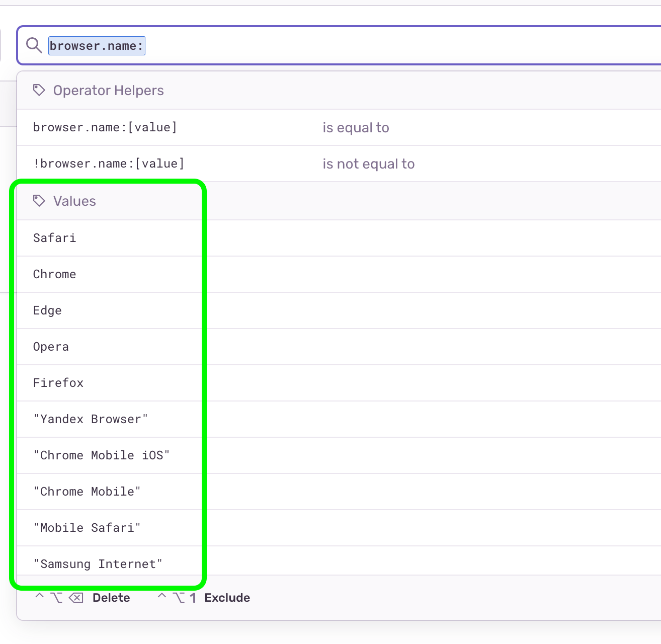Select Edge as the browser value
661x644 pixels.
tap(47, 310)
